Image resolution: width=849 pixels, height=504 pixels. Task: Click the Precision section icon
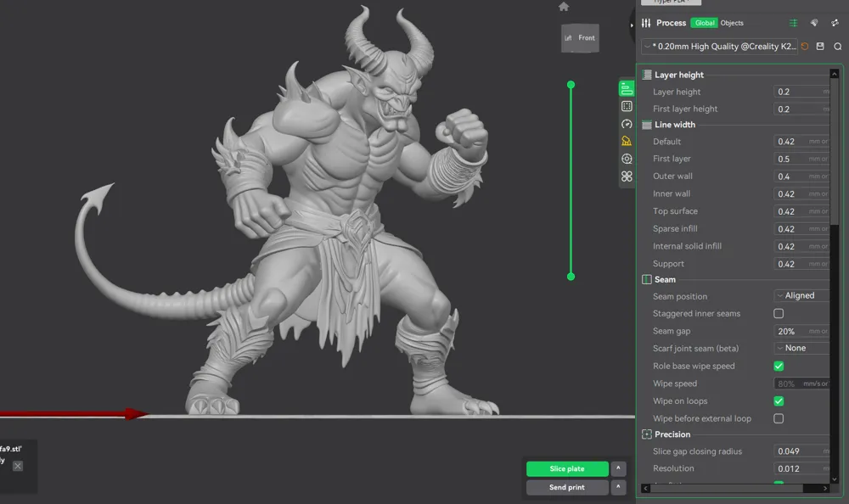pos(646,434)
